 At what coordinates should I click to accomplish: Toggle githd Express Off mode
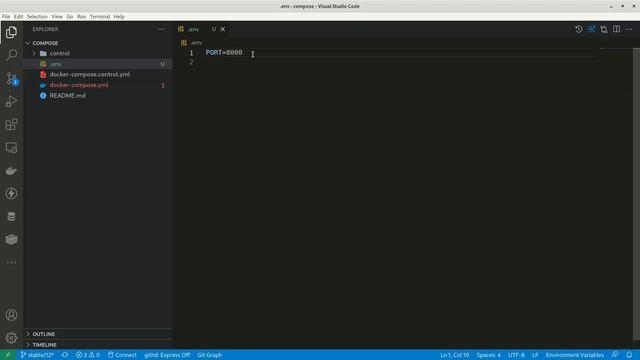click(x=167, y=355)
